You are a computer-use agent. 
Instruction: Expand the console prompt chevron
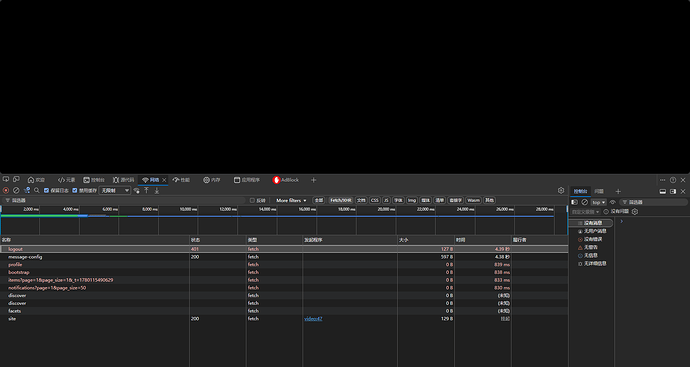(621, 221)
